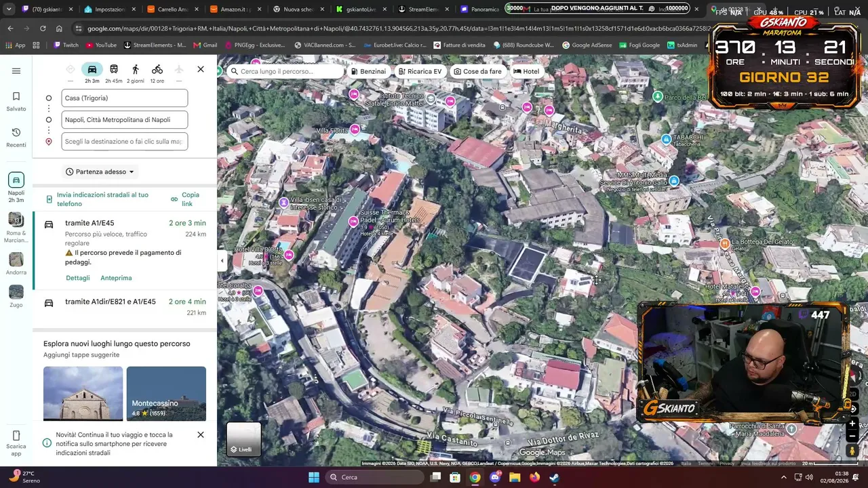Click the Suisse Thermal & Padel hotel pin
The height and width of the screenshot is (488, 868).
353,221
